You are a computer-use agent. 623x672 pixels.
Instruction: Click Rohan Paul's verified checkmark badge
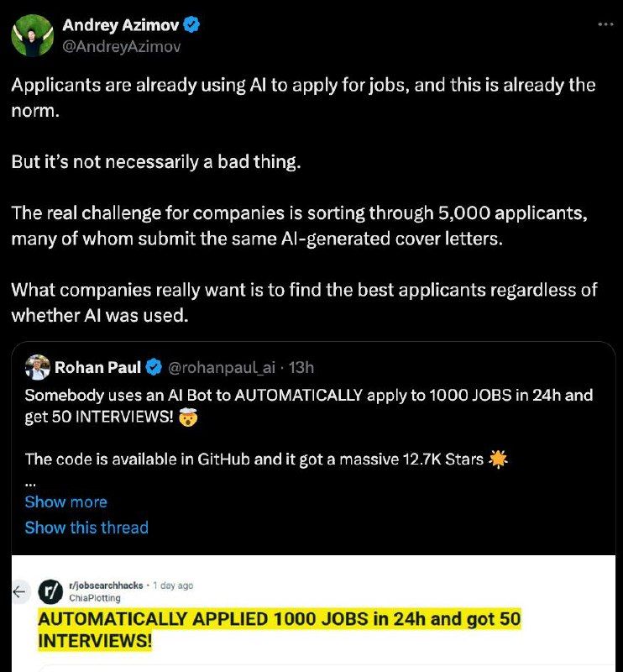tap(154, 367)
